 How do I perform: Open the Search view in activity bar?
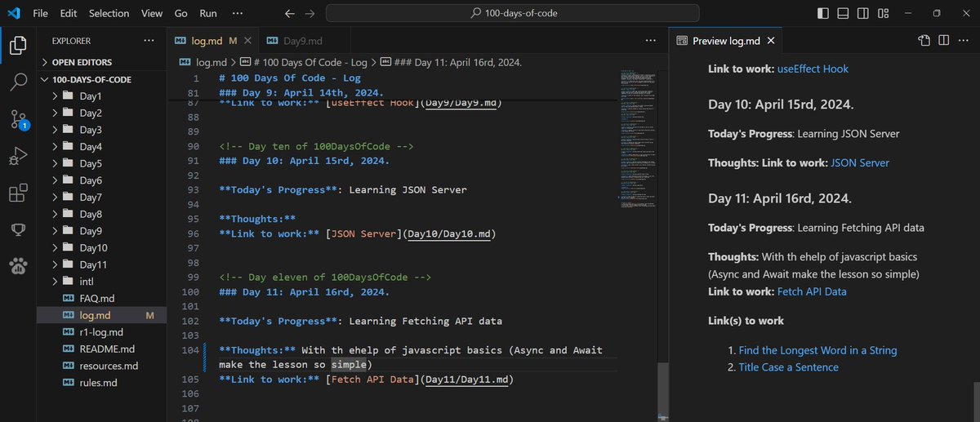coord(18,82)
